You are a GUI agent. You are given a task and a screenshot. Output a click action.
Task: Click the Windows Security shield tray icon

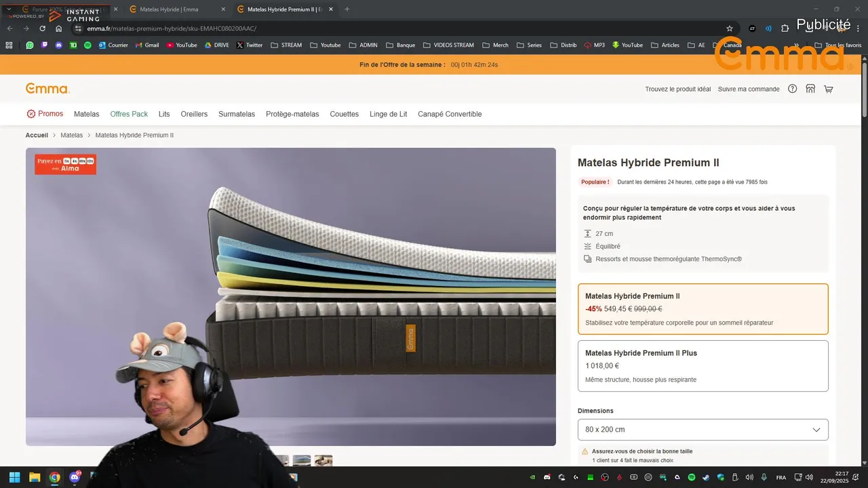721,477
